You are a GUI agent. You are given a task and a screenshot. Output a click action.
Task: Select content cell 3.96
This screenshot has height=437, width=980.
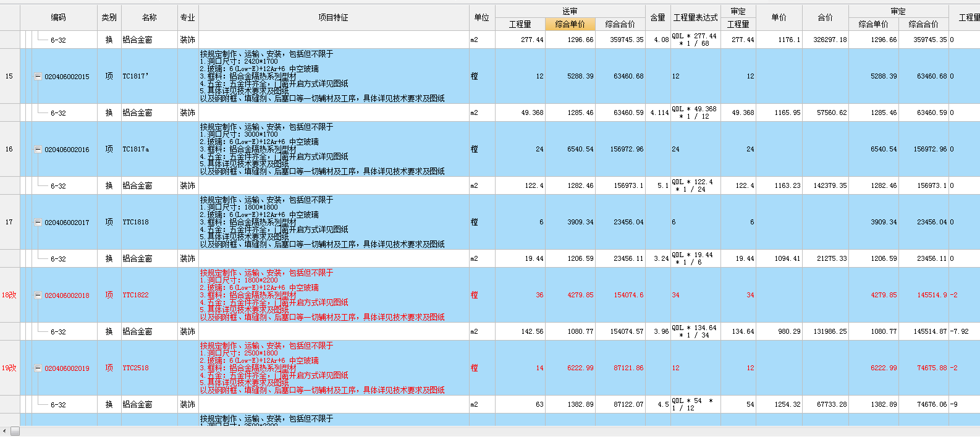click(x=658, y=332)
